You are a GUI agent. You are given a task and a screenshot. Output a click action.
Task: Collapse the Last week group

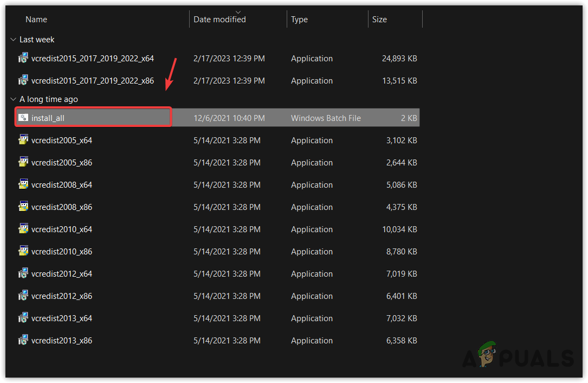(x=13, y=39)
